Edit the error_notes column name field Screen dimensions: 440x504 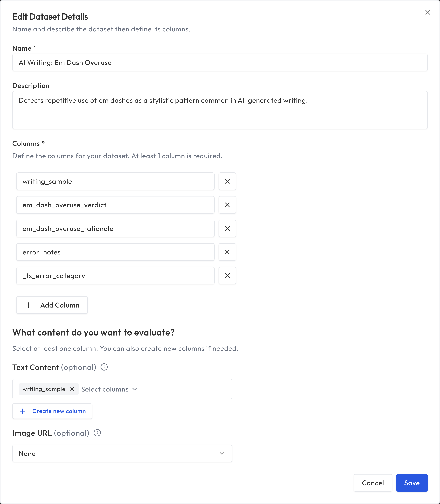pyautogui.click(x=115, y=252)
